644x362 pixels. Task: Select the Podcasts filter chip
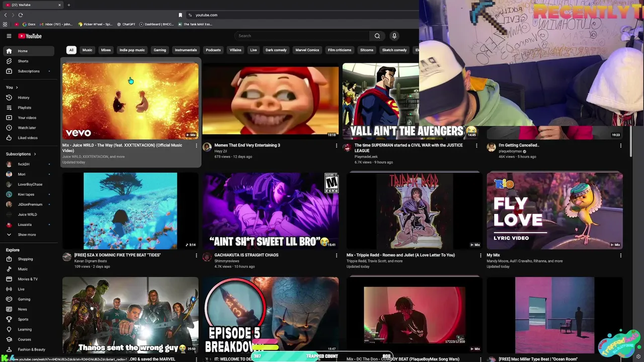(213, 50)
